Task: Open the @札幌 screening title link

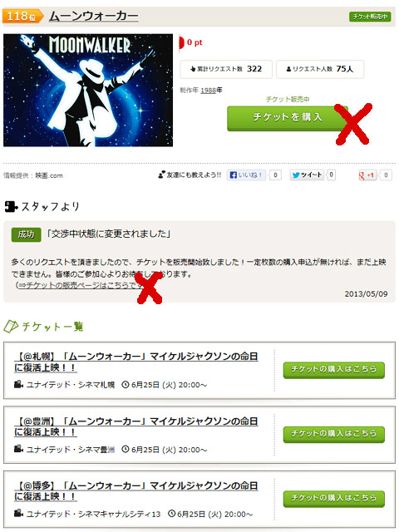Action: pos(136,362)
